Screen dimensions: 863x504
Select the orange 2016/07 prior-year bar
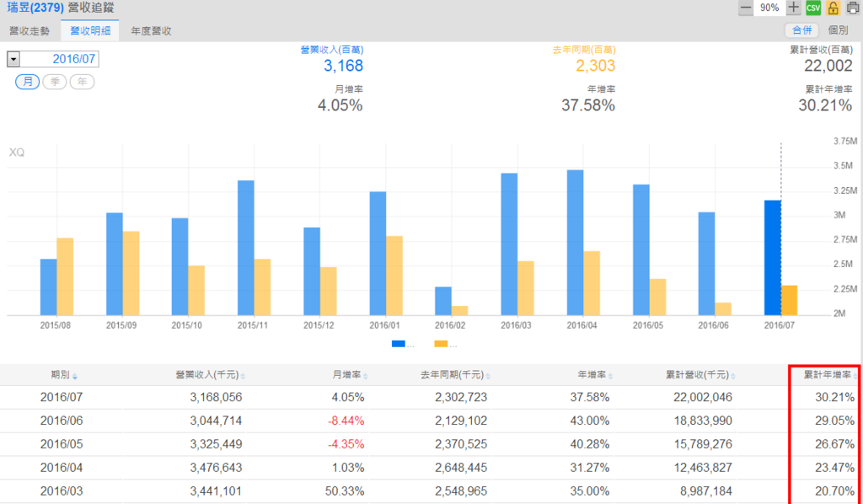click(789, 300)
